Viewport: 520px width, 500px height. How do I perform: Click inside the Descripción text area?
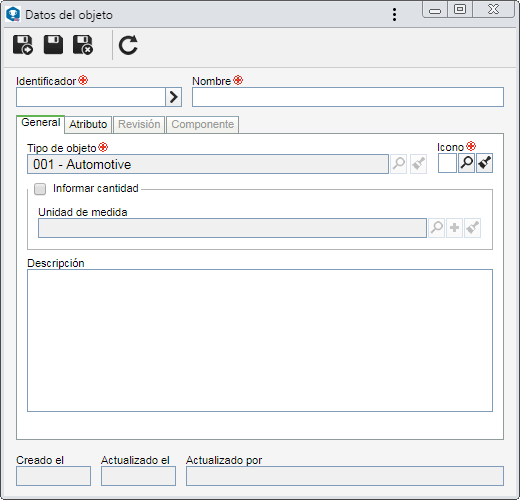coord(260,340)
